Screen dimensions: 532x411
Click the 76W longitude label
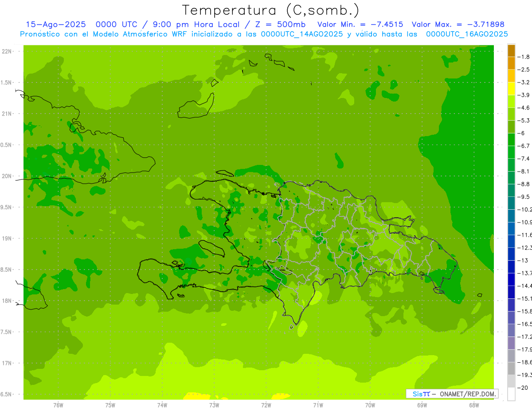click(58, 405)
